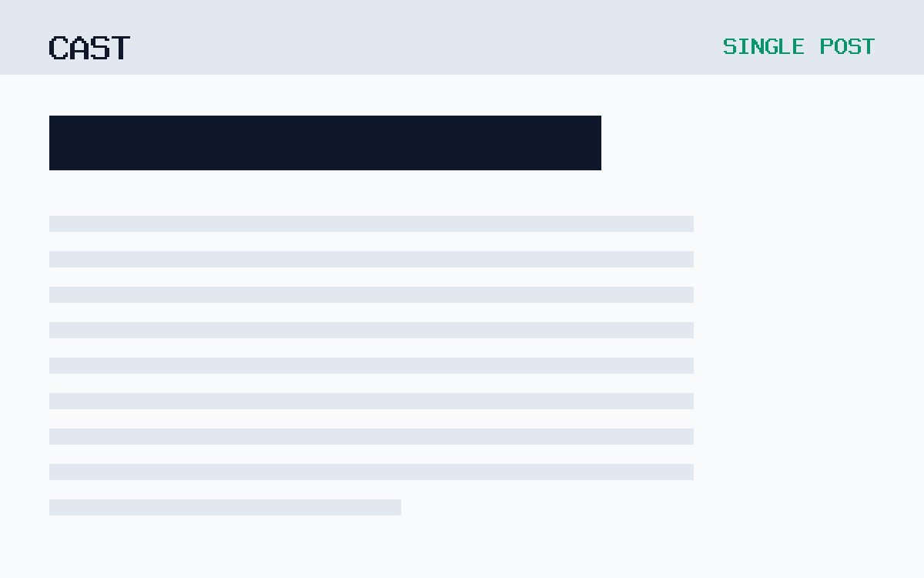The width and height of the screenshot is (924, 578).
Task: Click the second paragraph placeholder line
Action: click(371, 259)
